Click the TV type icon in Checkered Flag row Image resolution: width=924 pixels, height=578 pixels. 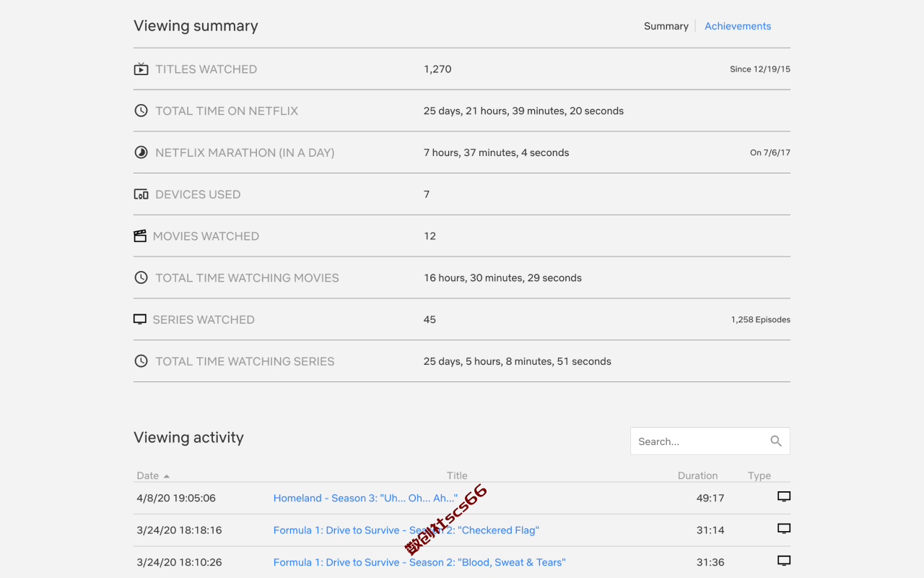coord(784,528)
